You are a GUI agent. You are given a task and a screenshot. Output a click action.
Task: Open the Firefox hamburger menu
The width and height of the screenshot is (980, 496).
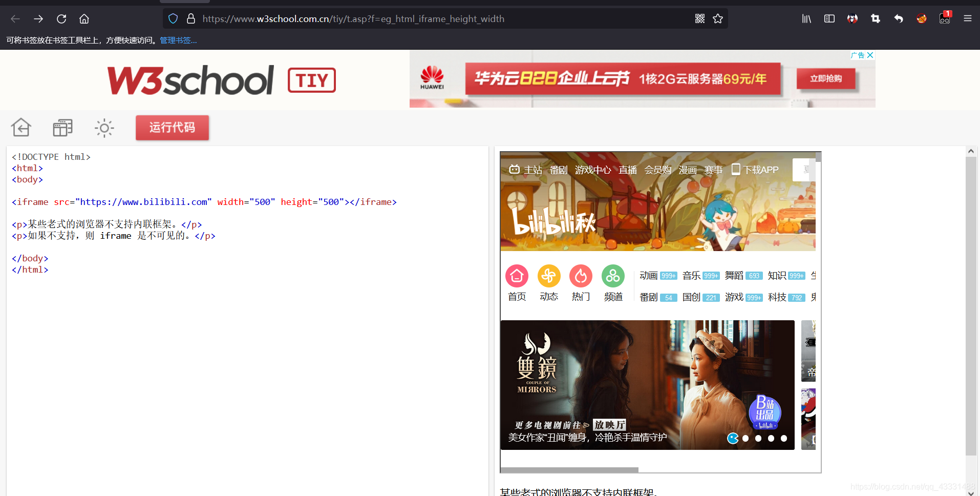[x=968, y=18]
